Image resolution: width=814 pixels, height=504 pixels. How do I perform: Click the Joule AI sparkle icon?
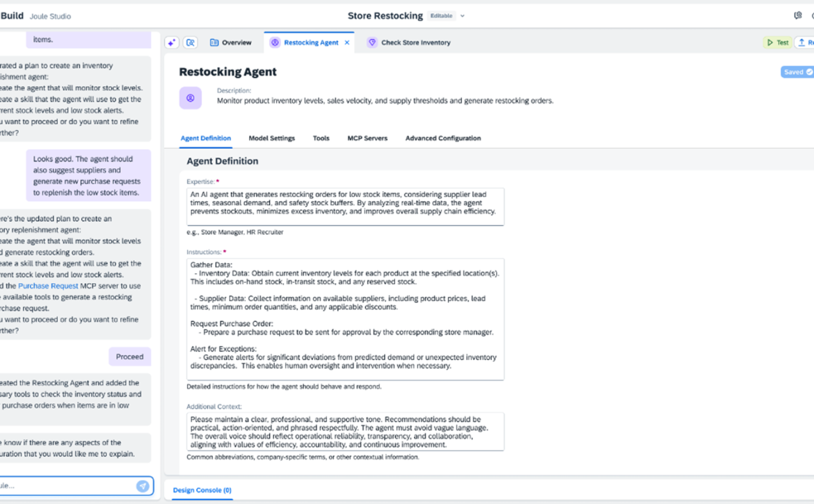(171, 42)
